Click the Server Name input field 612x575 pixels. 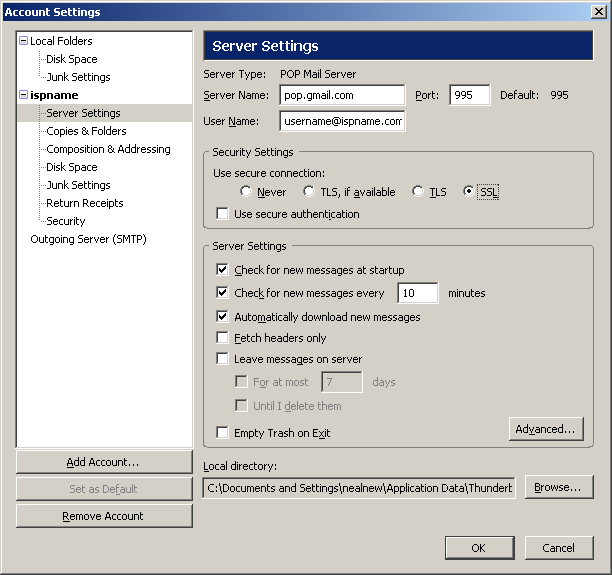(342, 95)
